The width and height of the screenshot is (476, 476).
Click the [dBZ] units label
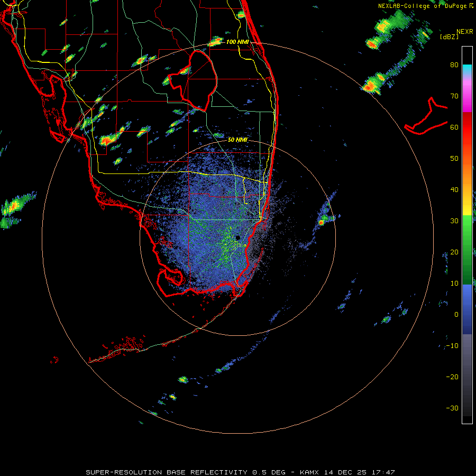click(449, 36)
